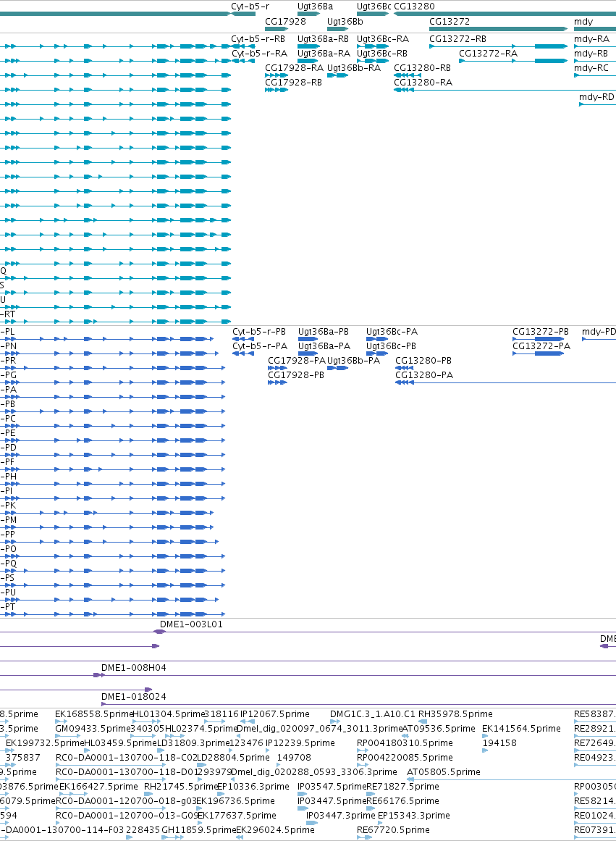
Task: Click the CG13280 gene label
Action: pyautogui.click(x=415, y=7)
